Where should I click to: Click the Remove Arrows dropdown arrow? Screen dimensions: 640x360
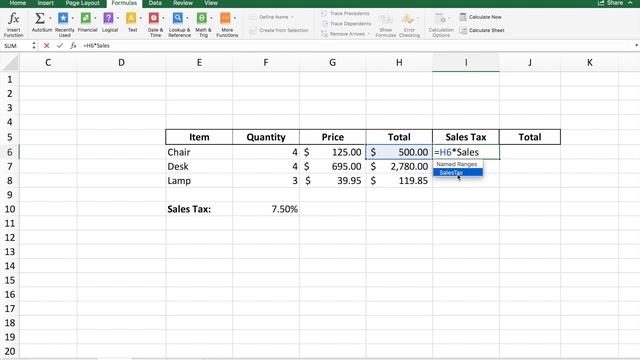369,34
